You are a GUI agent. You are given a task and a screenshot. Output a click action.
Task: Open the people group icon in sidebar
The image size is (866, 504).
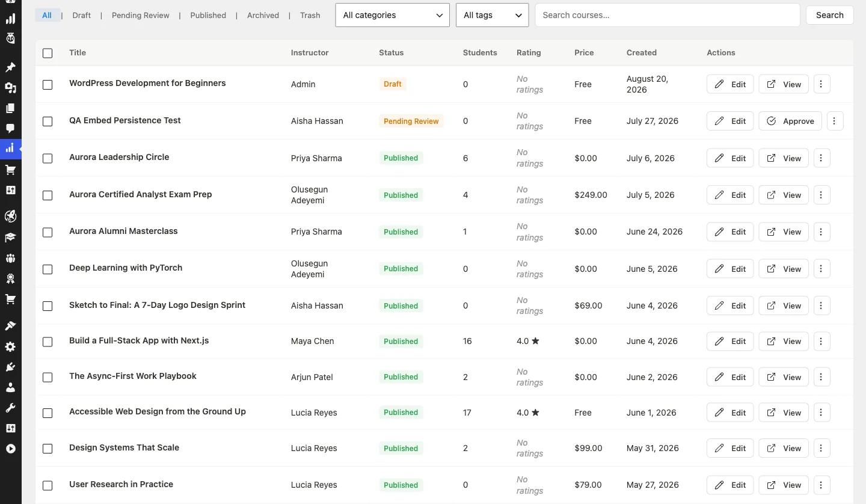[10, 258]
